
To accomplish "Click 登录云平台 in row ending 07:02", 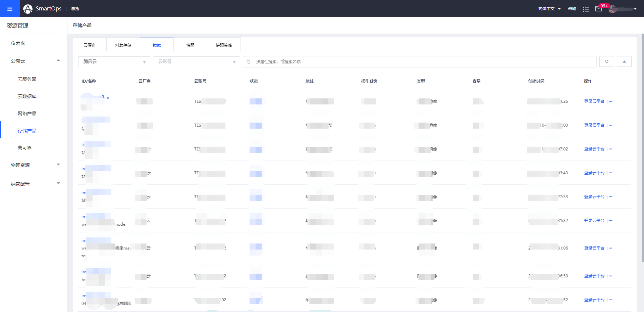I will click(x=594, y=149).
